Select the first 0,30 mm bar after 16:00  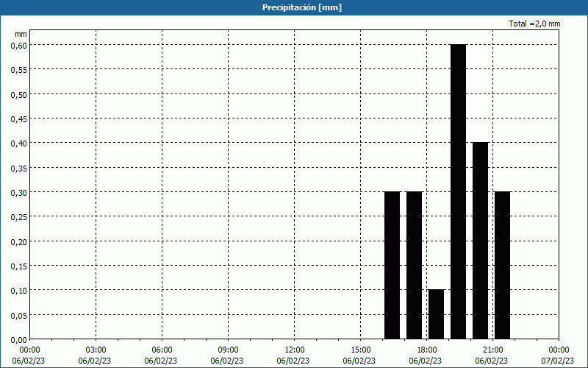tap(392, 265)
